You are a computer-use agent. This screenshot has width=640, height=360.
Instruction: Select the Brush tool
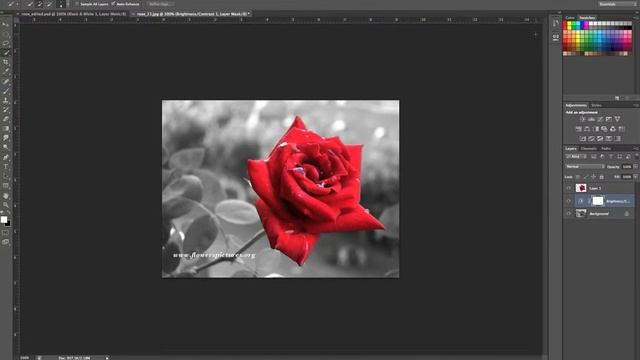(x=6, y=90)
